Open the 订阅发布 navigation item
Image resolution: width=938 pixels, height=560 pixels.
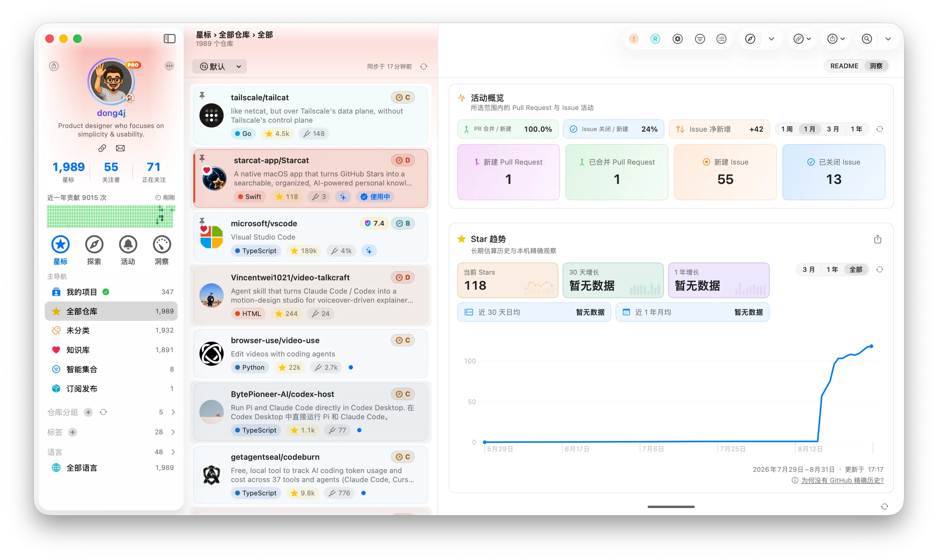[111, 389]
